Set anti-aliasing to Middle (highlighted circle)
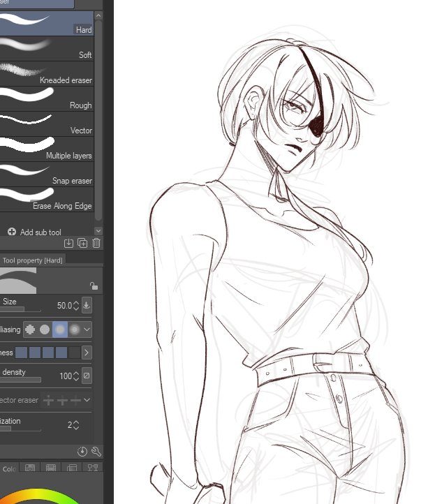This screenshot has height=504, width=421. (60, 329)
